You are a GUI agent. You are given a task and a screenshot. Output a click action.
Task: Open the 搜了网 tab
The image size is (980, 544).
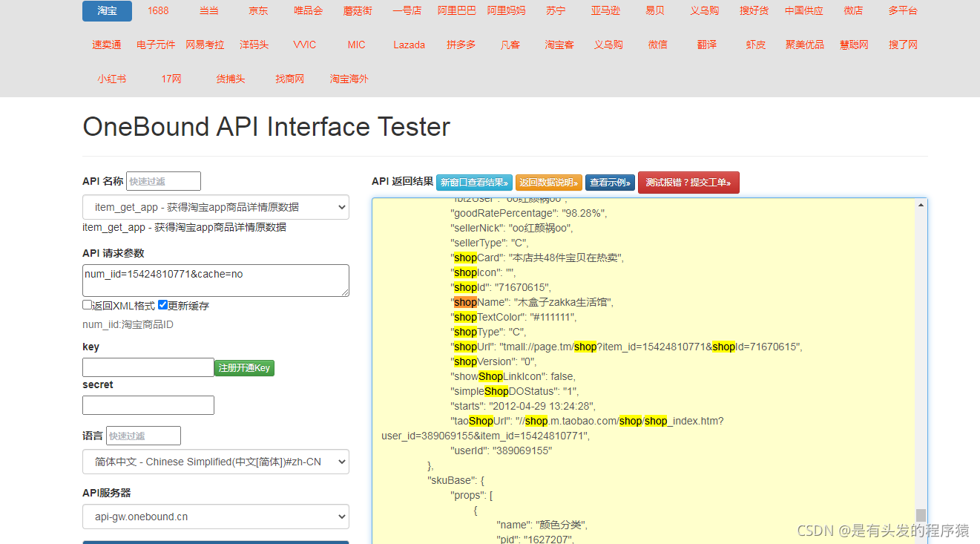point(904,45)
